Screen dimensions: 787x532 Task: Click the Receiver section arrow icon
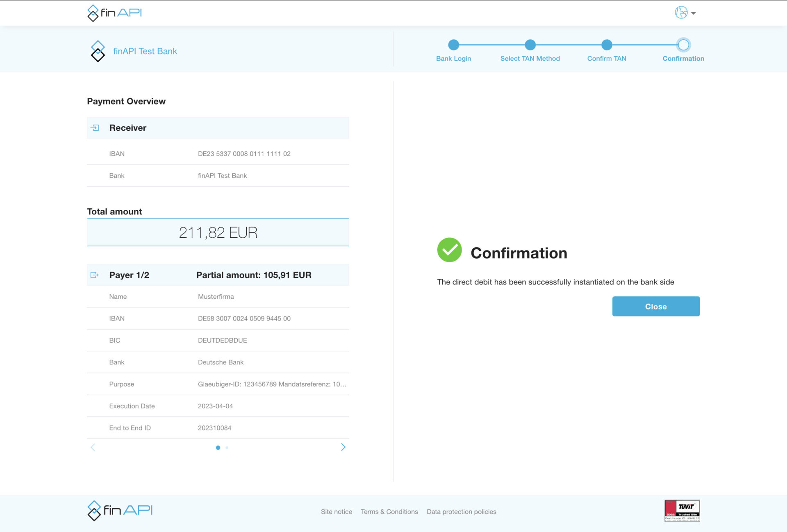95,127
